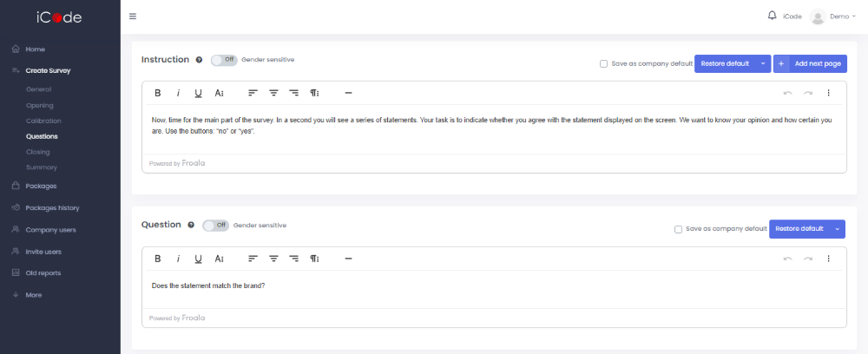Open the notifications bell icon
This screenshot has height=354, width=868.
[x=773, y=16]
